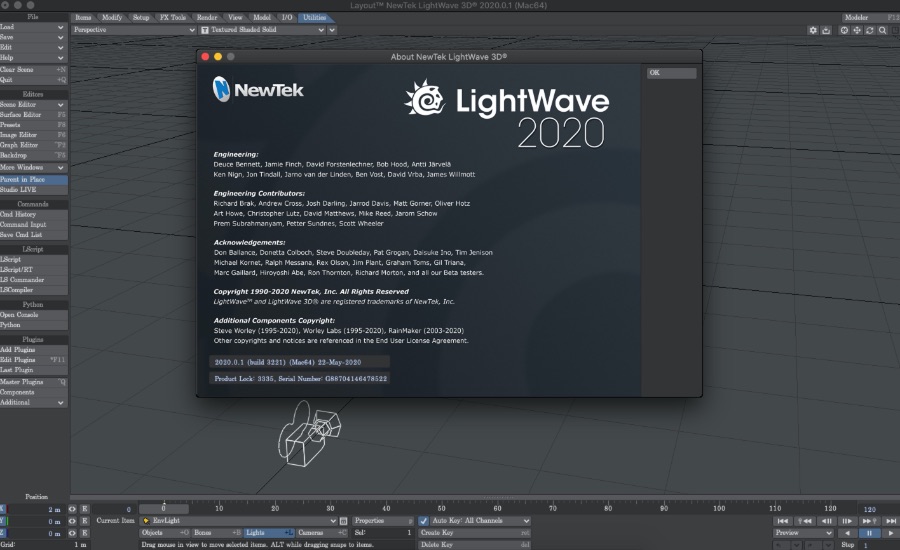
Task: Select the X position axis button
Action: coord(3,509)
